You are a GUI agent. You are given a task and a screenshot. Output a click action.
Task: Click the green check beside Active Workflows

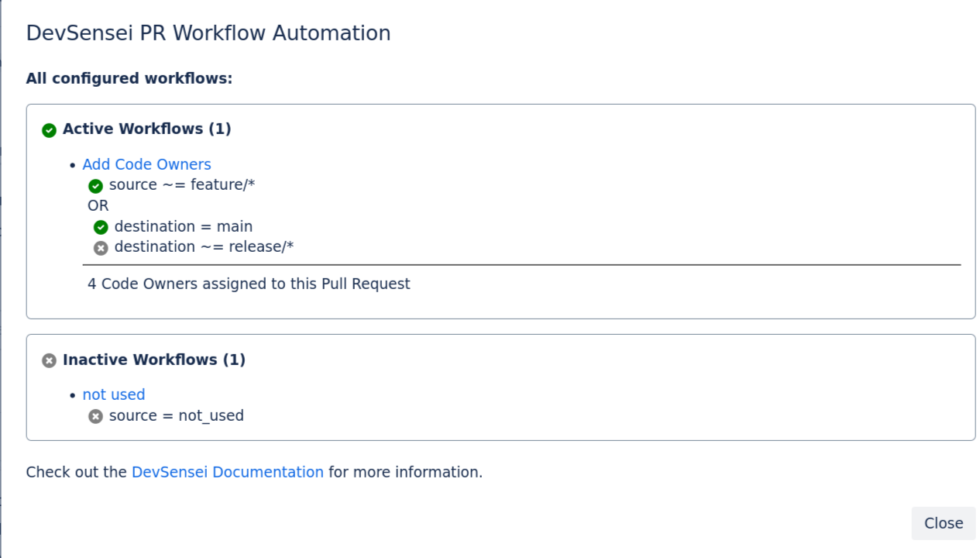pos(49,130)
